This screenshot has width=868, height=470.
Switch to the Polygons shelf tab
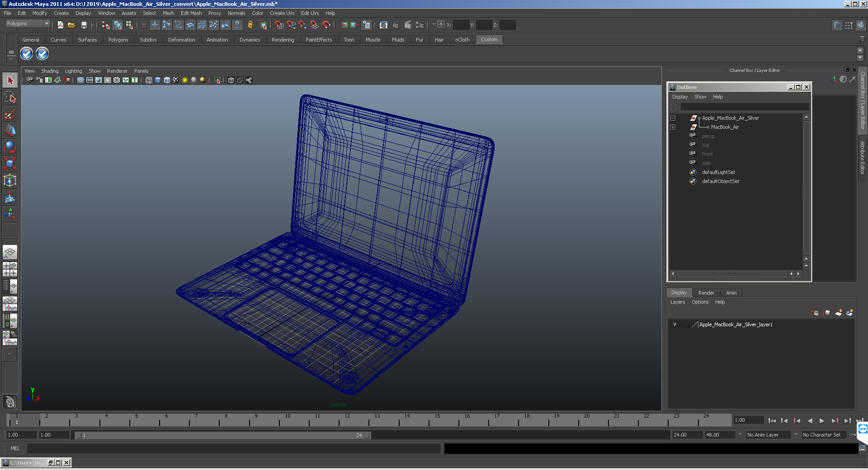click(x=118, y=40)
